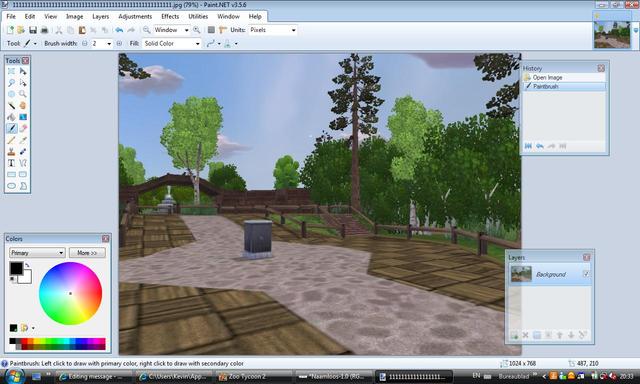Select the Paint Bucket tool
Viewport: 640px width, 384px height.
(x=11, y=117)
